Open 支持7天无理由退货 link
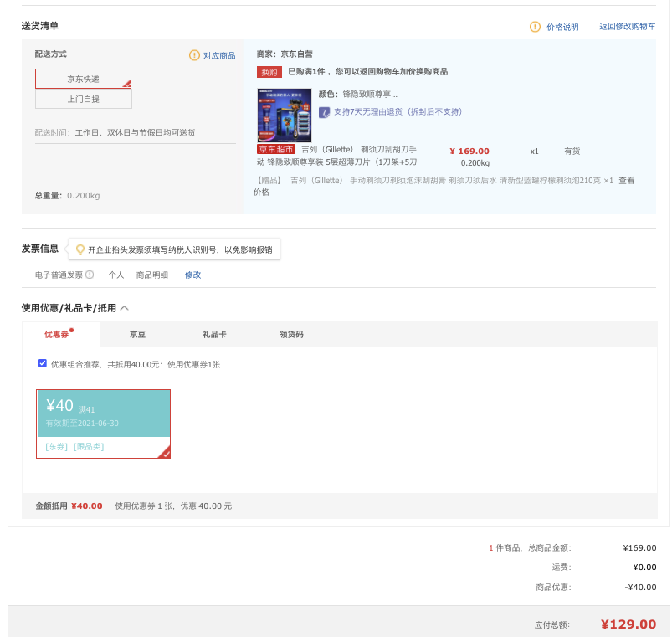The image size is (672, 637). point(398,112)
